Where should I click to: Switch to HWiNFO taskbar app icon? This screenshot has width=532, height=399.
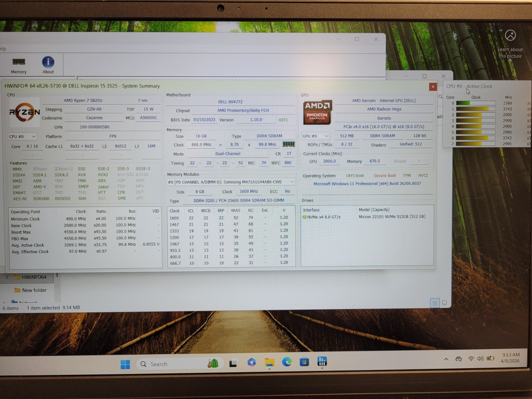coord(322,361)
